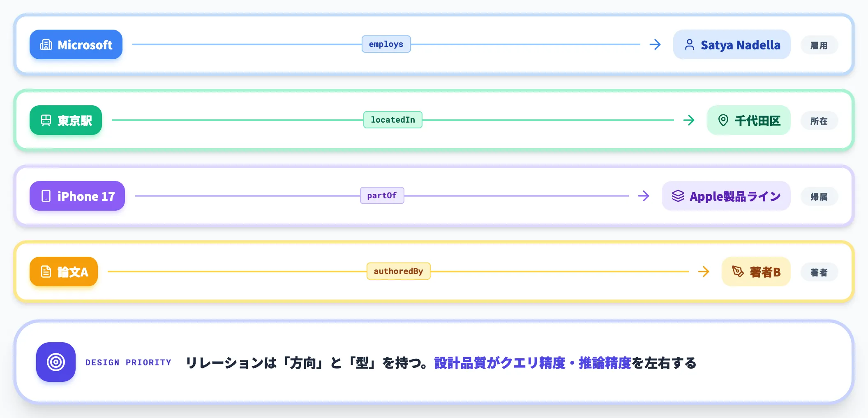
Task: Select the "千代田区" entity name
Action: pyautogui.click(x=757, y=121)
